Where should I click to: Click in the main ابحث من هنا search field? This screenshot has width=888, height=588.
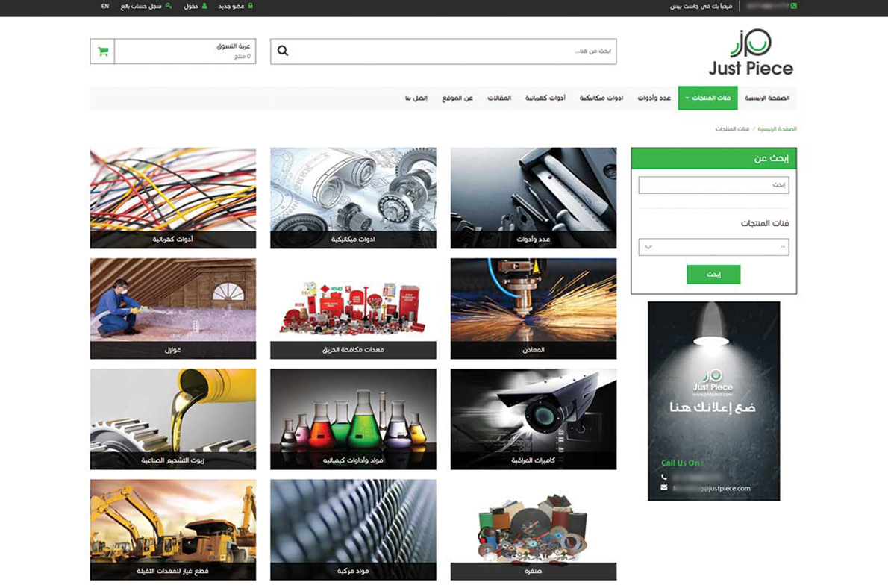(x=448, y=51)
